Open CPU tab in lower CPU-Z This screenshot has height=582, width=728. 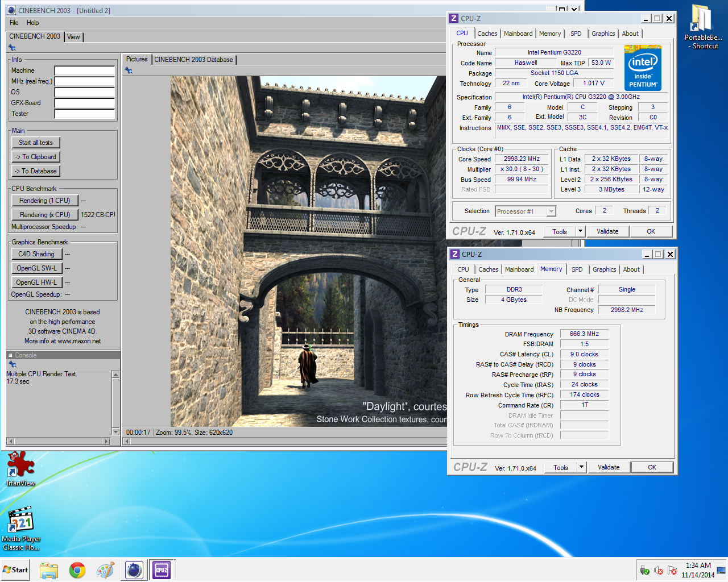(464, 269)
